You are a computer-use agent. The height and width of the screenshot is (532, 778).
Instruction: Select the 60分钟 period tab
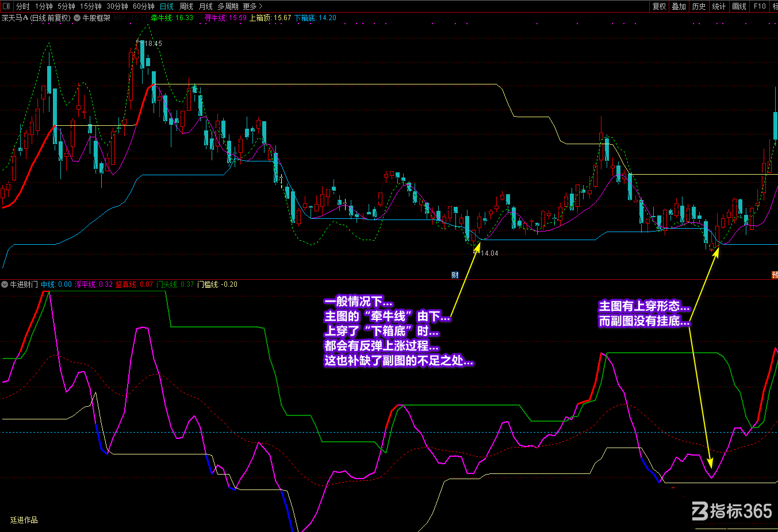[x=144, y=6]
